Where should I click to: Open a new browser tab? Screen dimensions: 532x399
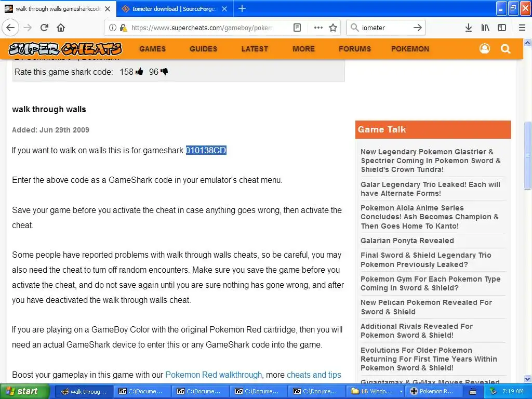tap(242, 8)
